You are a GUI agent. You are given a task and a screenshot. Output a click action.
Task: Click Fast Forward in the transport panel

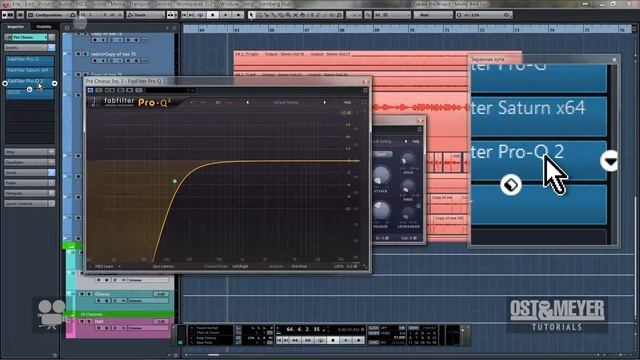[308, 340]
